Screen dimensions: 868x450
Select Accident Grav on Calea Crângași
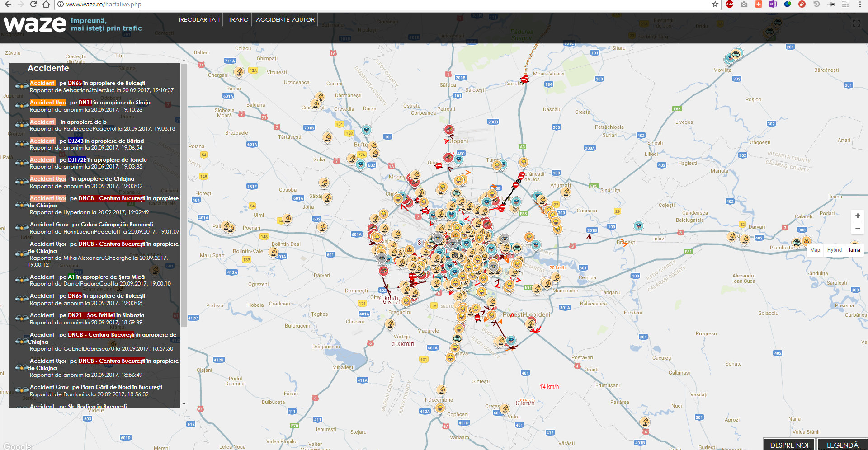point(98,228)
